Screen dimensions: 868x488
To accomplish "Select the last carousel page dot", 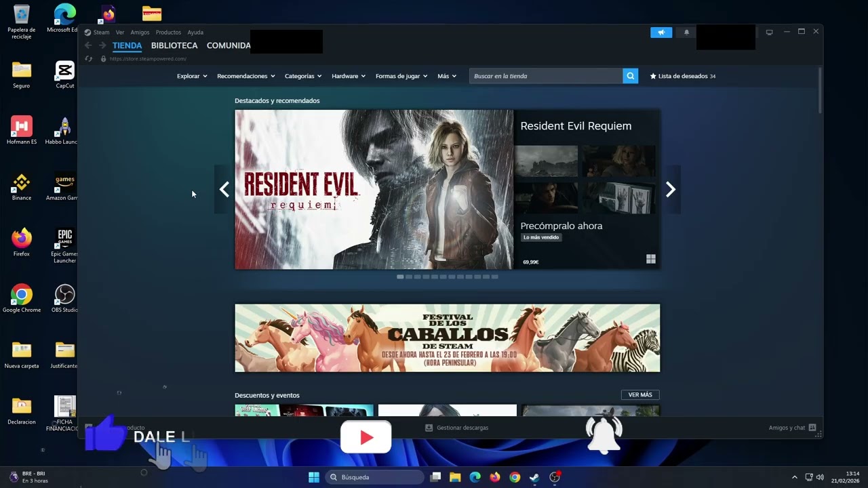I will click(x=494, y=277).
